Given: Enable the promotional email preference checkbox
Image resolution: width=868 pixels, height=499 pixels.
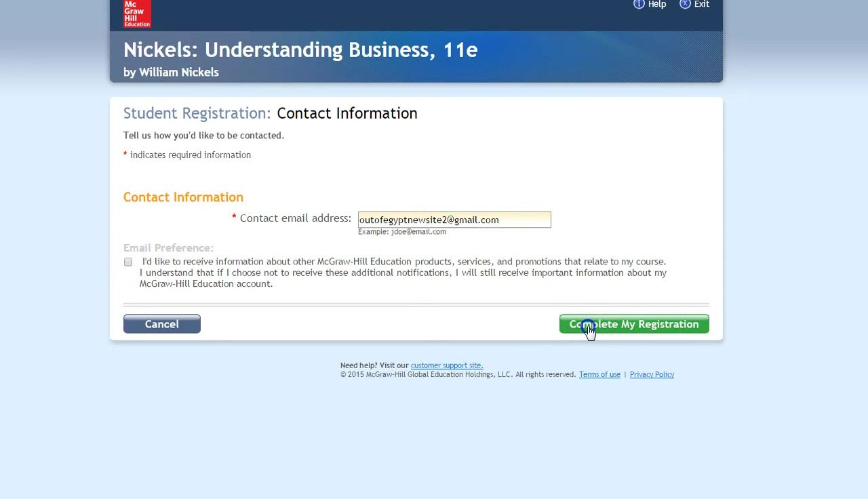Looking at the screenshot, I should [x=128, y=262].
